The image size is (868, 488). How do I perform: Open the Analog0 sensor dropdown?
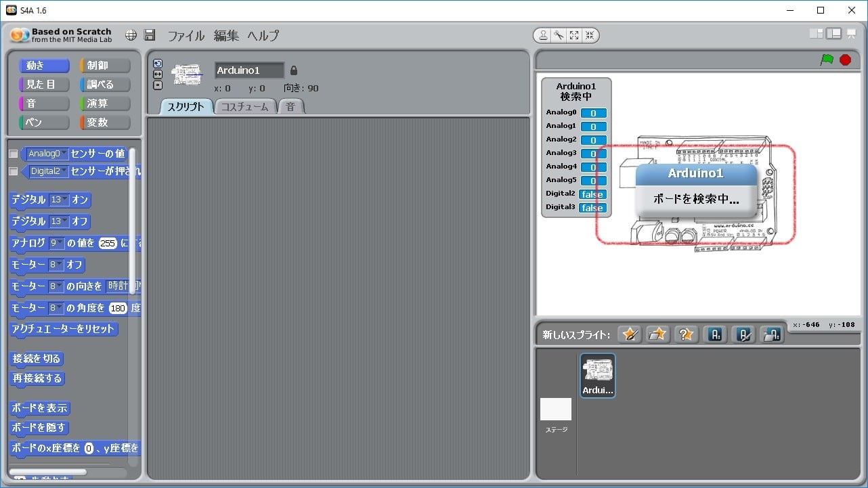click(48, 154)
